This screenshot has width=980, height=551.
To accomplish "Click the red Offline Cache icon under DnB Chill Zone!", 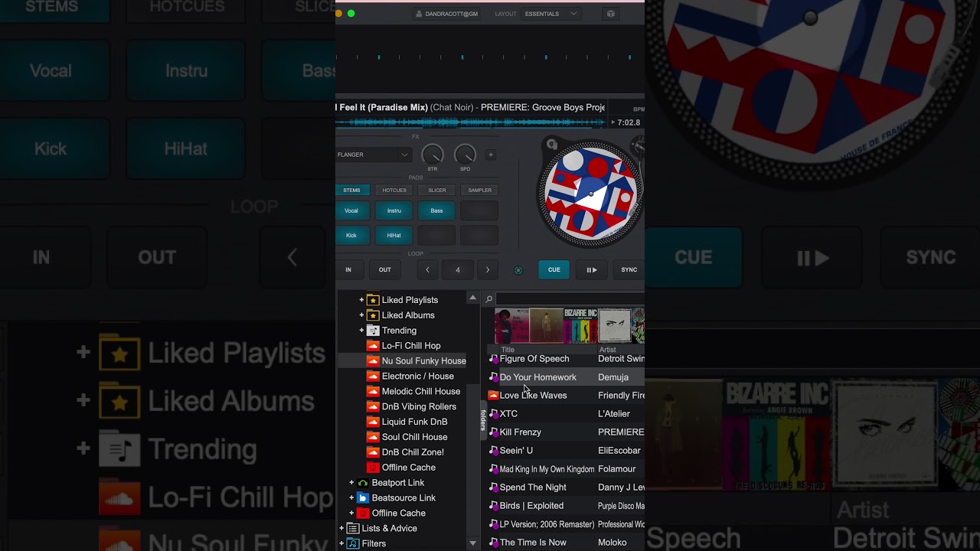I will click(373, 468).
